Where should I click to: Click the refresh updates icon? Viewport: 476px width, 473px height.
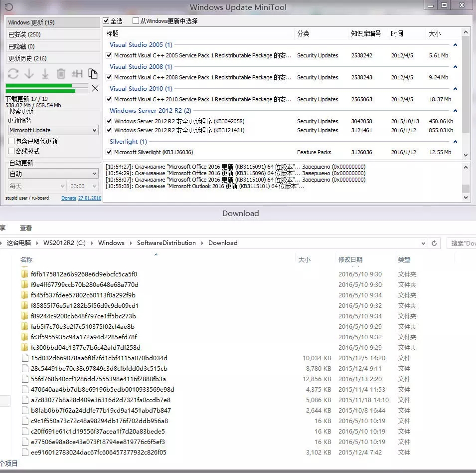[x=13, y=74]
